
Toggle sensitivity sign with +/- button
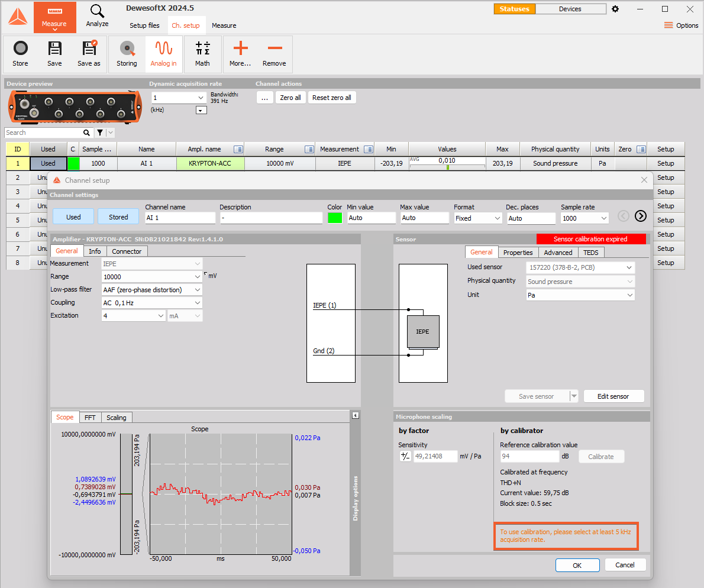[405, 457]
